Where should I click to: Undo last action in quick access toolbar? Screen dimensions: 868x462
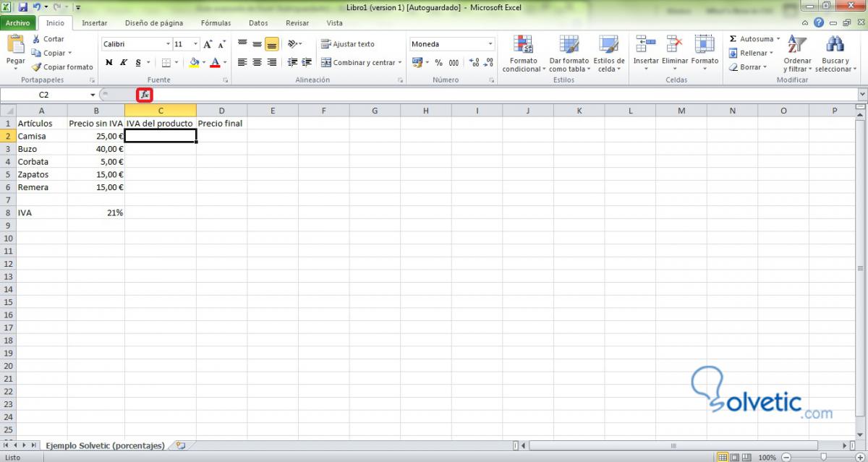click(36, 7)
